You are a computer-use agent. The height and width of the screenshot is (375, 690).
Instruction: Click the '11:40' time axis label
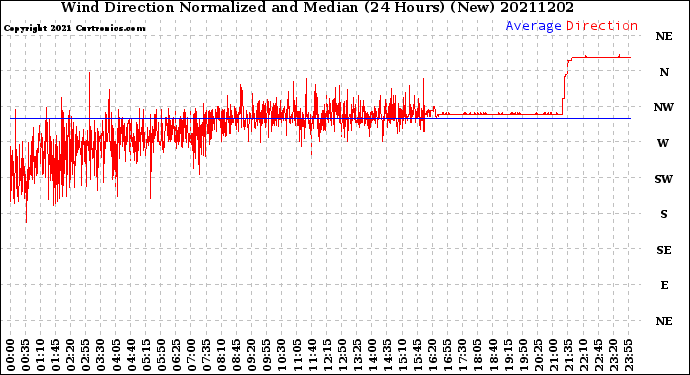312,355
